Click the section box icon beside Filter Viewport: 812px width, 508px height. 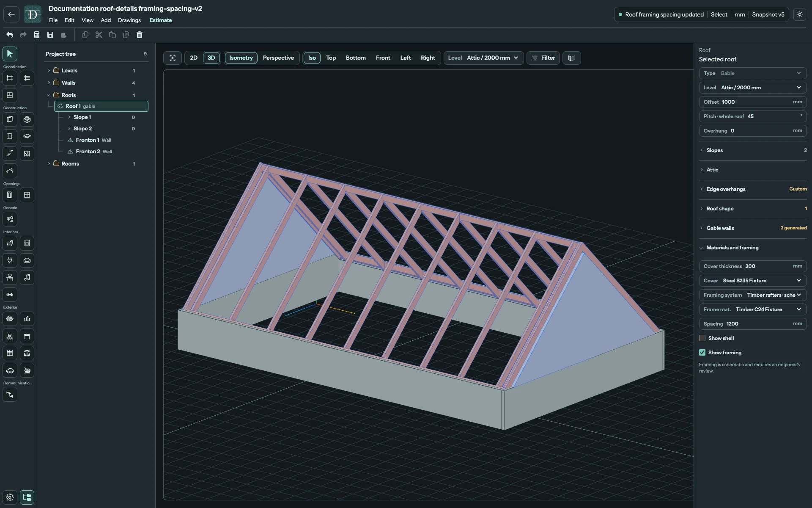point(571,58)
